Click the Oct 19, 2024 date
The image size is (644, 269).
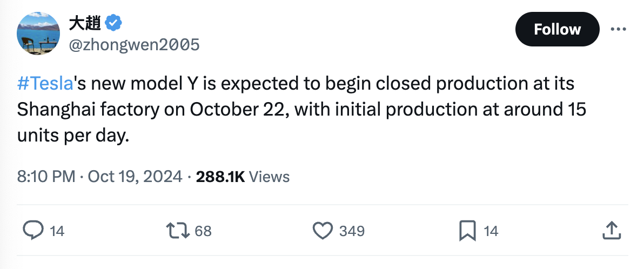(x=135, y=177)
